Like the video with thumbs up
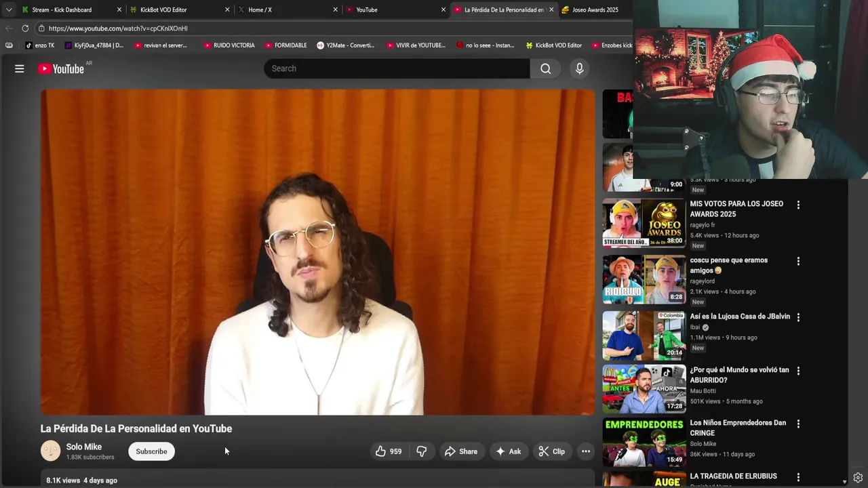Image resolution: width=868 pixels, height=488 pixels. [x=389, y=451]
